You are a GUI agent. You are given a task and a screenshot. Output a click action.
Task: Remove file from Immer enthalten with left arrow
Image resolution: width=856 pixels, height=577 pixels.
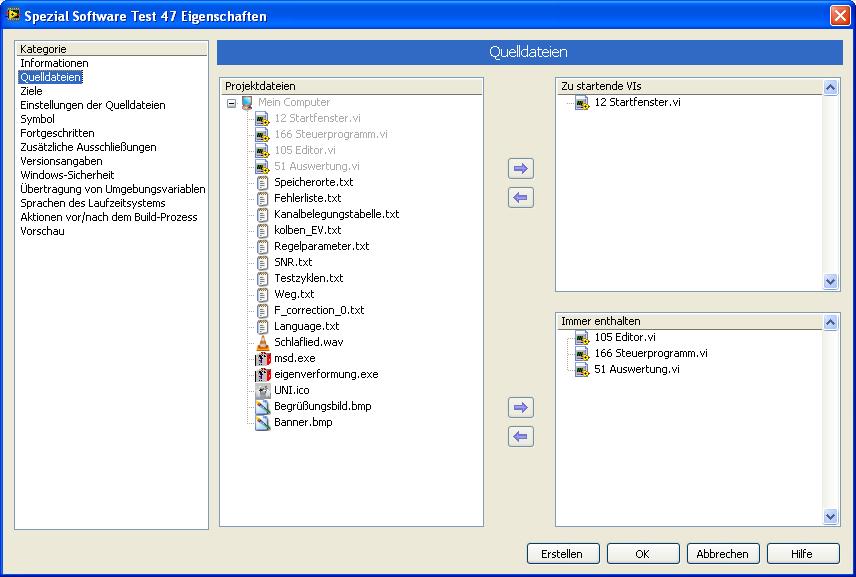click(521, 436)
